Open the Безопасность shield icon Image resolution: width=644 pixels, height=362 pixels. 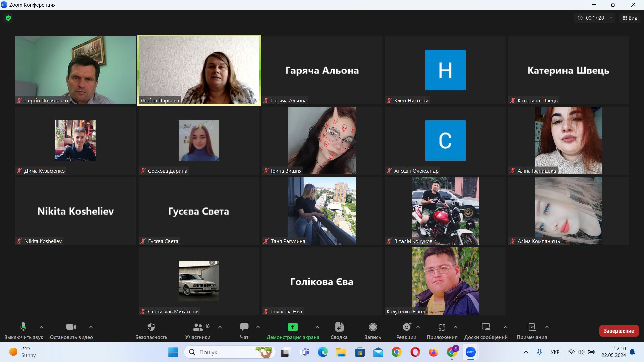tap(151, 327)
